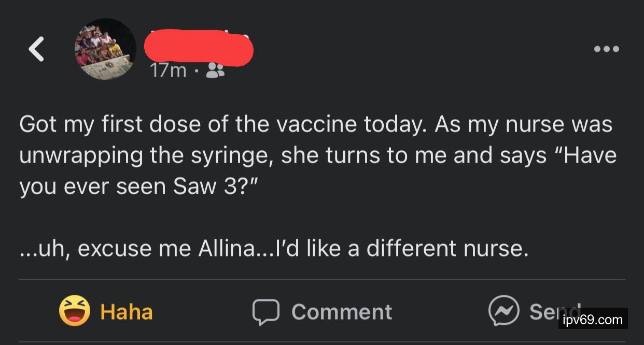The image size is (644, 345).
Task: Click the 17m post timestamp
Action: (x=168, y=71)
